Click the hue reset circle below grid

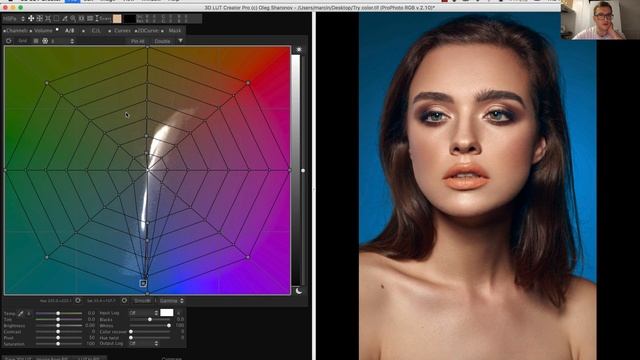(78, 300)
